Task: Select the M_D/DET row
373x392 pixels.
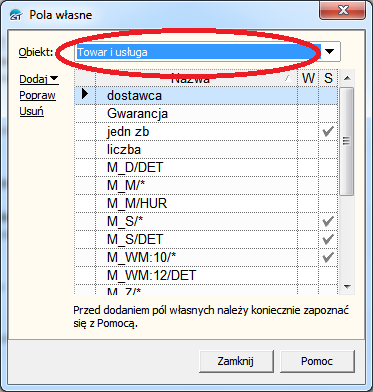Action: [x=206, y=168]
